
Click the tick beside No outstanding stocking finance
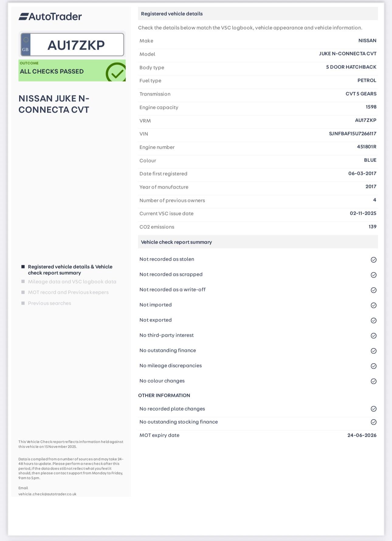pos(373,422)
